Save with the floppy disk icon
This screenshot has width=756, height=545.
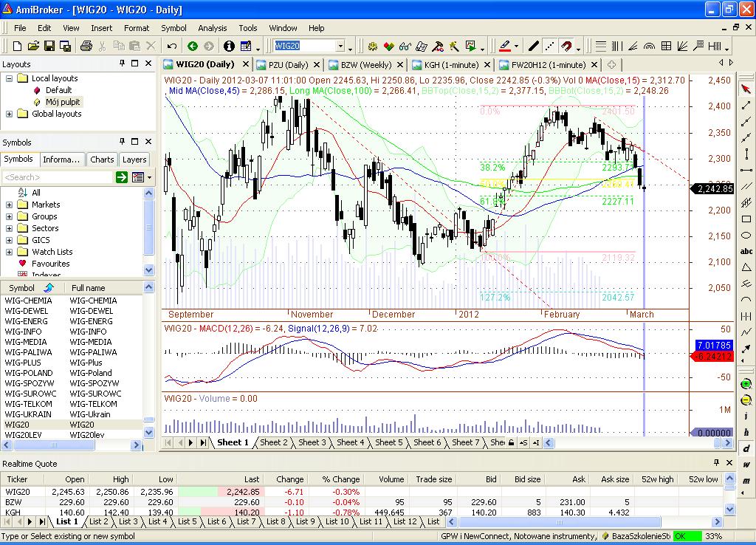(49, 46)
